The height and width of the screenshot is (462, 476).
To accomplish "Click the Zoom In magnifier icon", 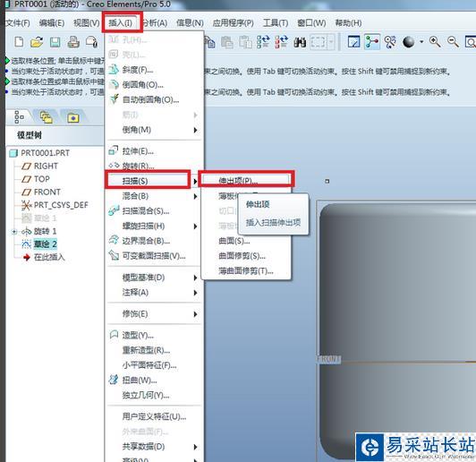I will pos(435,41).
